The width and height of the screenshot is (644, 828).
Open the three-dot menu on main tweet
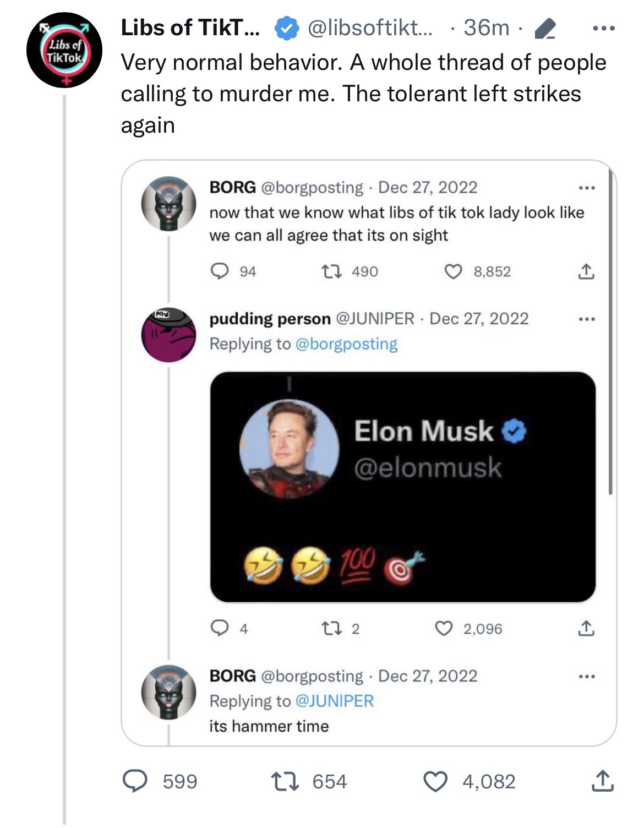coord(604,28)
